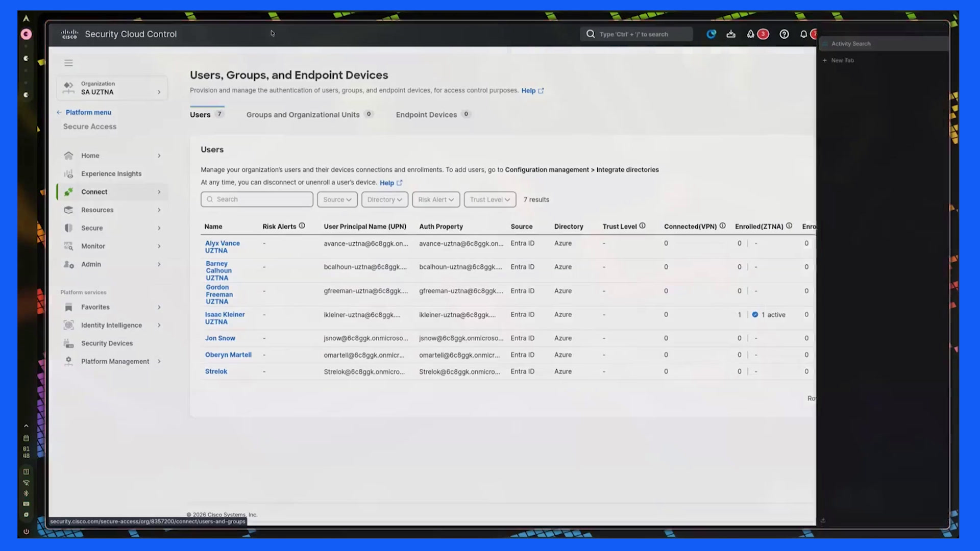Switch to the Users tab
Viewport: 980px width, 551px height.
(207, 114)
